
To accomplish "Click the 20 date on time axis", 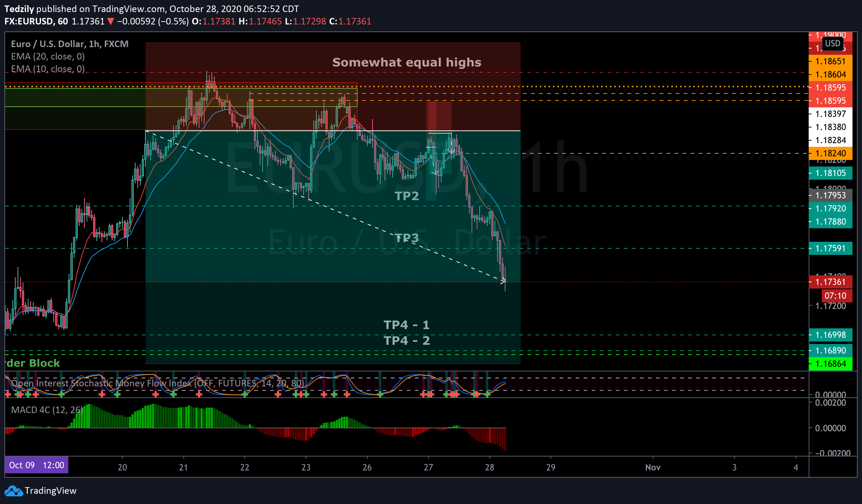I will click(122, 467).
